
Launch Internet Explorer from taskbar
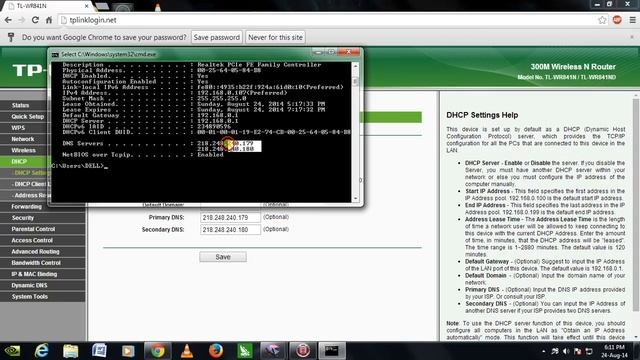(42, 351)
